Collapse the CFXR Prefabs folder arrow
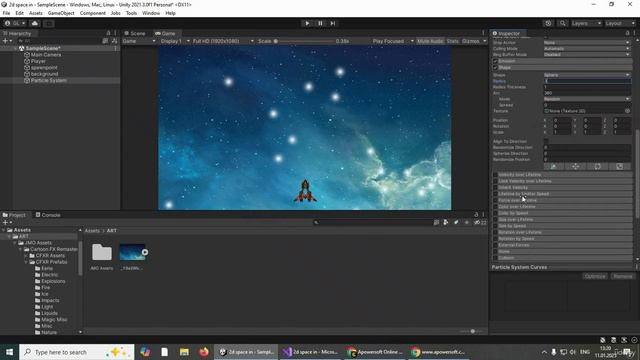640x360 pixels. point(26,262)
